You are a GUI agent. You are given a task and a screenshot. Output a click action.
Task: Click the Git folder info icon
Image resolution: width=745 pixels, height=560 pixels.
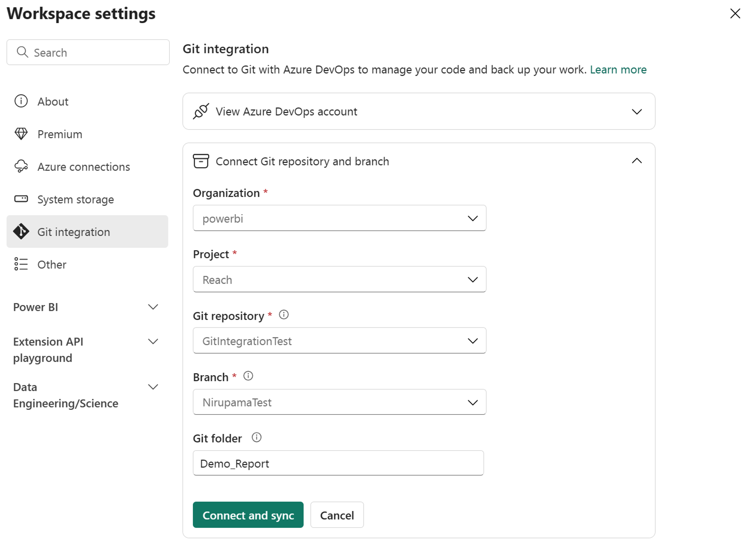click(x=257, y=438)
